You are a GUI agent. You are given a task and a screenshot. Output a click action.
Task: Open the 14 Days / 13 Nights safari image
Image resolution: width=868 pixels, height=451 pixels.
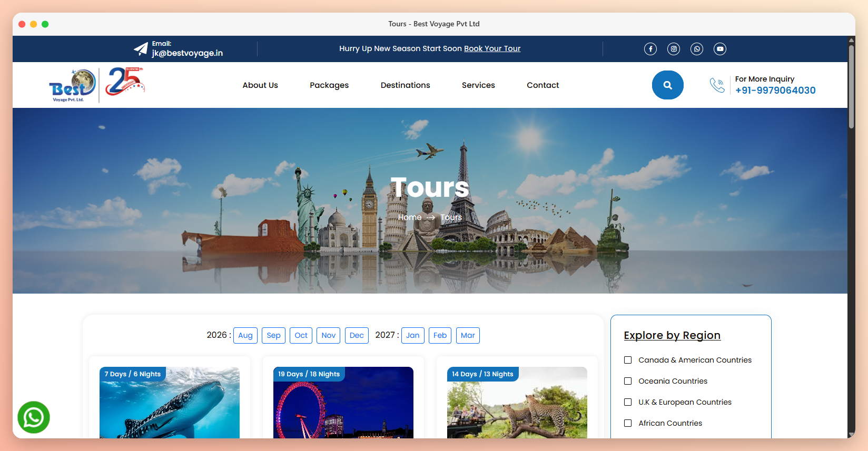(x=517, y=403)
